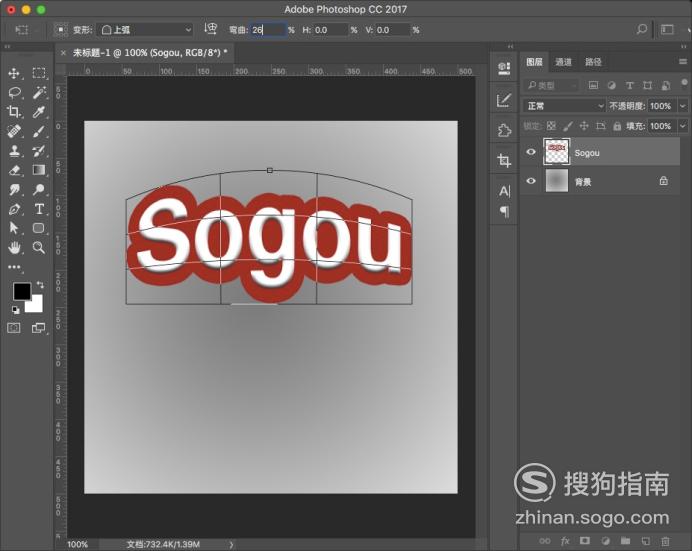692x551 pixels.
Task: Change the warp orientation
Action: pos(211,29)
